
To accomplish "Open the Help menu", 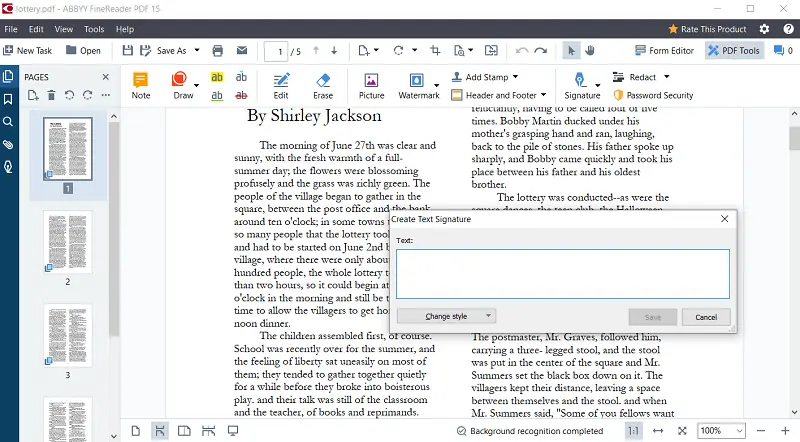I will [125, 29].
